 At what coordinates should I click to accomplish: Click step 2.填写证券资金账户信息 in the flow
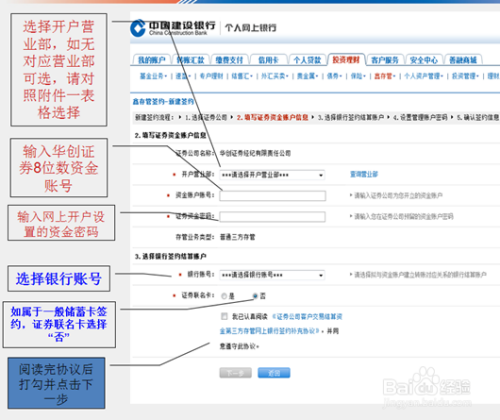[272, 117]
